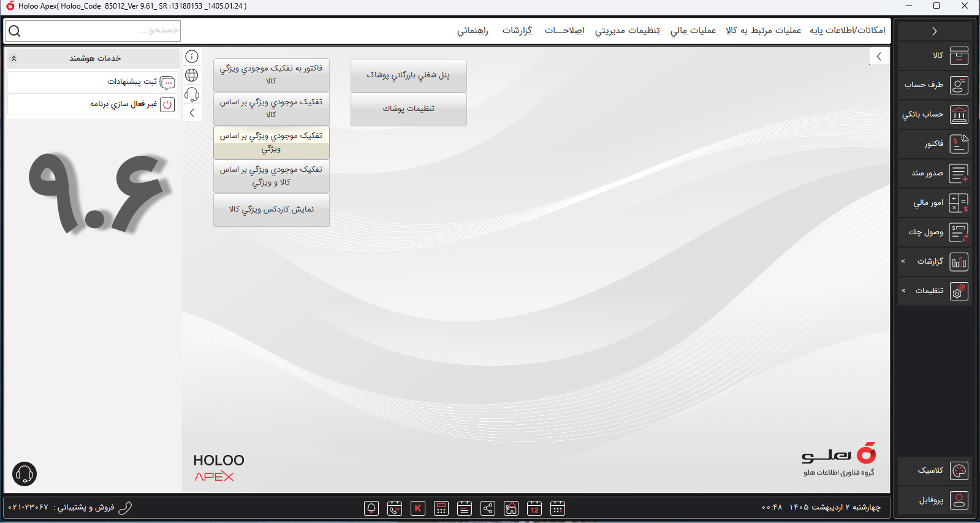Collapse the خدمات هوشمند panel chevron
Viewport: 980px width, 523px height.
coord(14,58)
